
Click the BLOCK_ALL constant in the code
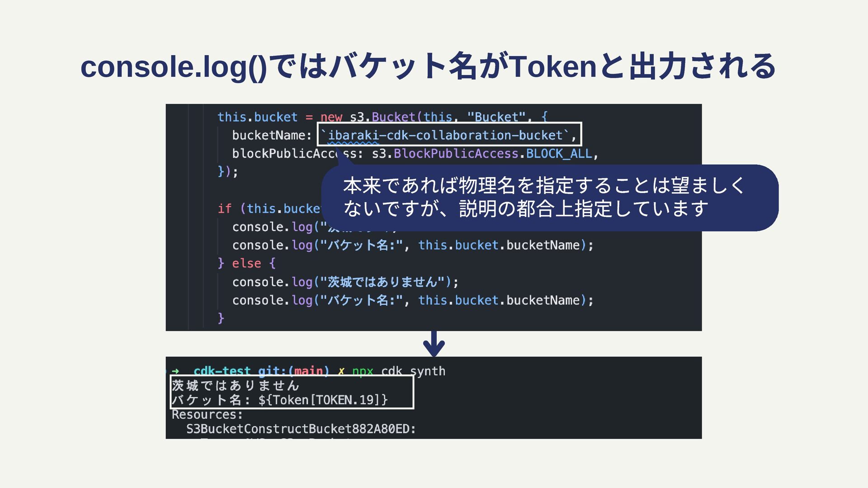coord(559,154)
